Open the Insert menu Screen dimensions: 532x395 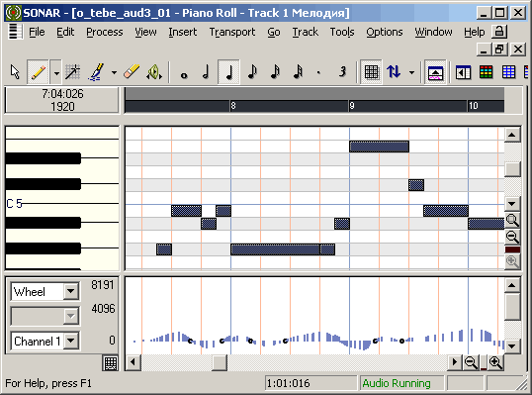[183, 32]
